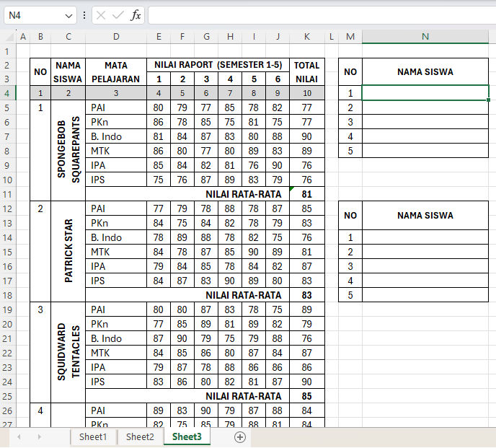This screenshot has height=448, width=496.
Task: Click the next sheet navigation arrow
Action: [x=39, y=437]
